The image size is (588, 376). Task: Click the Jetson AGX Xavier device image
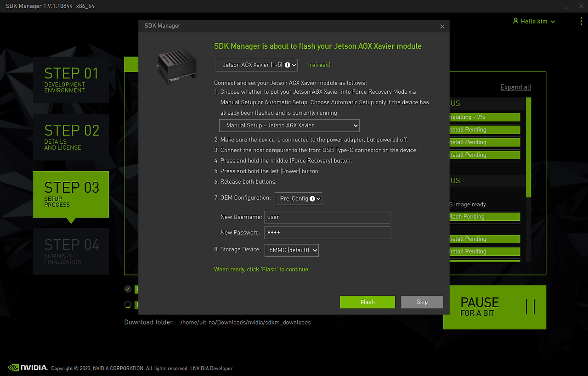point(177,67)
